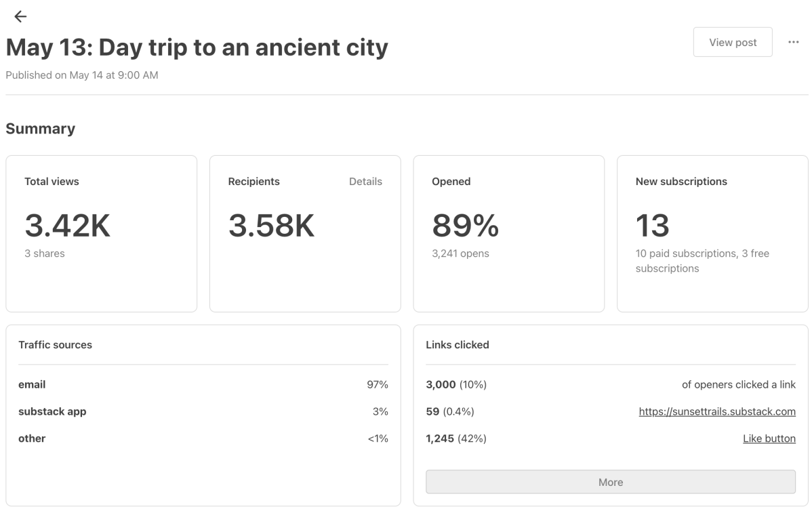Click the Summary section heading
The image size is (812, 511).
[41, 129]
